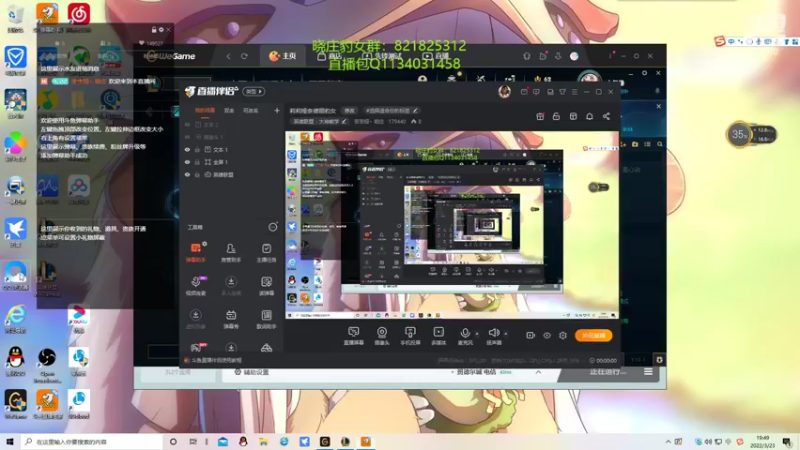Click the share icon in 直播伴侣
Viewport: 800px width, 450px height.
coord(606,116)
